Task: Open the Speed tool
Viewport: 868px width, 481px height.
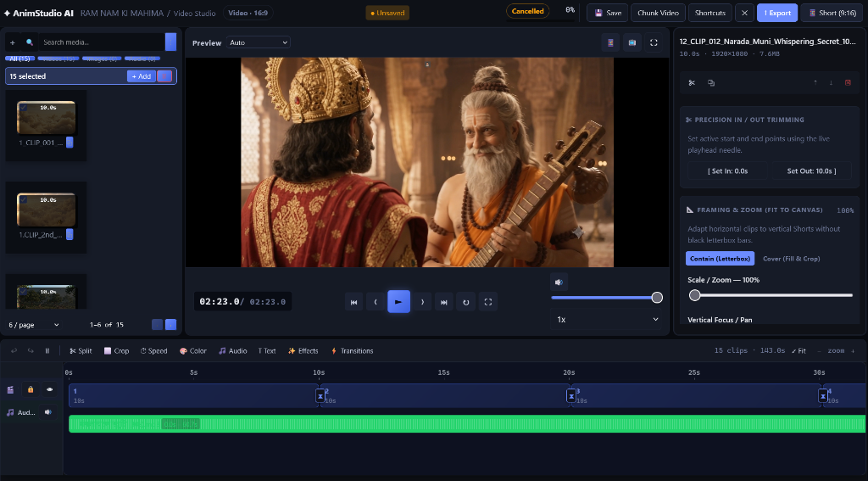Action: pos(154,350)
